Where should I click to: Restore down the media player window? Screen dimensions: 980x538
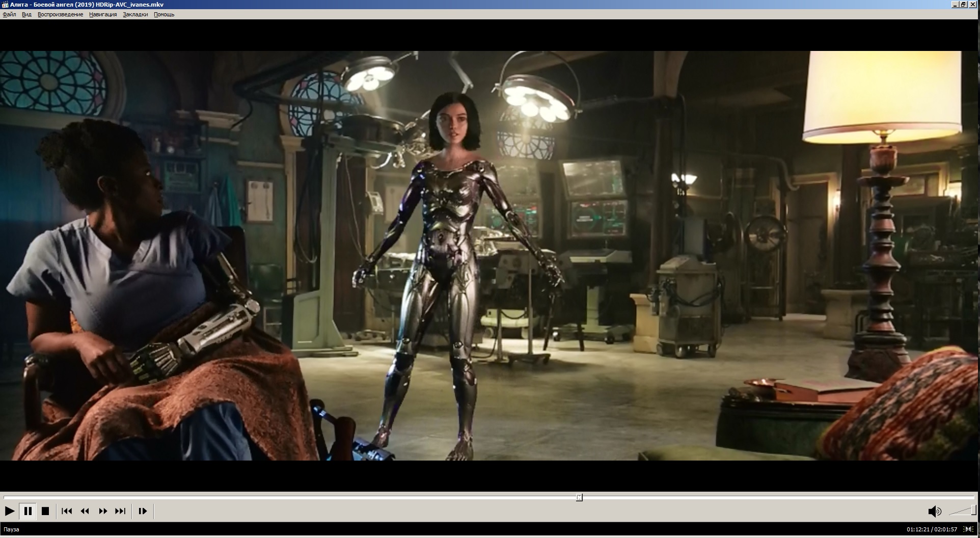964,5
